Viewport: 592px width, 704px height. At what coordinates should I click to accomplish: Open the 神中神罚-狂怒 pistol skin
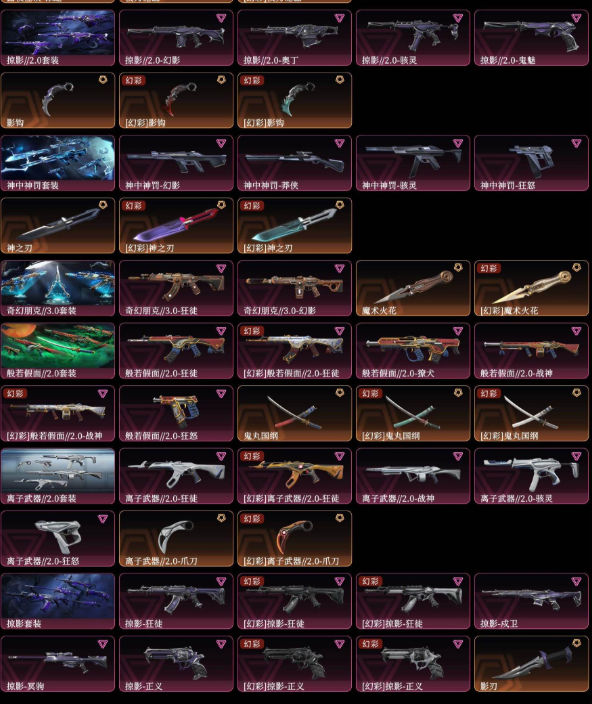531,163
